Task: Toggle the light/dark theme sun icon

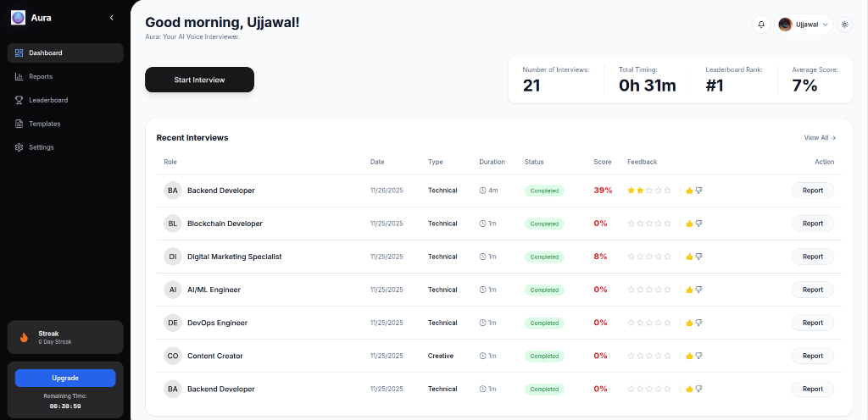Action: pos(844,25)
